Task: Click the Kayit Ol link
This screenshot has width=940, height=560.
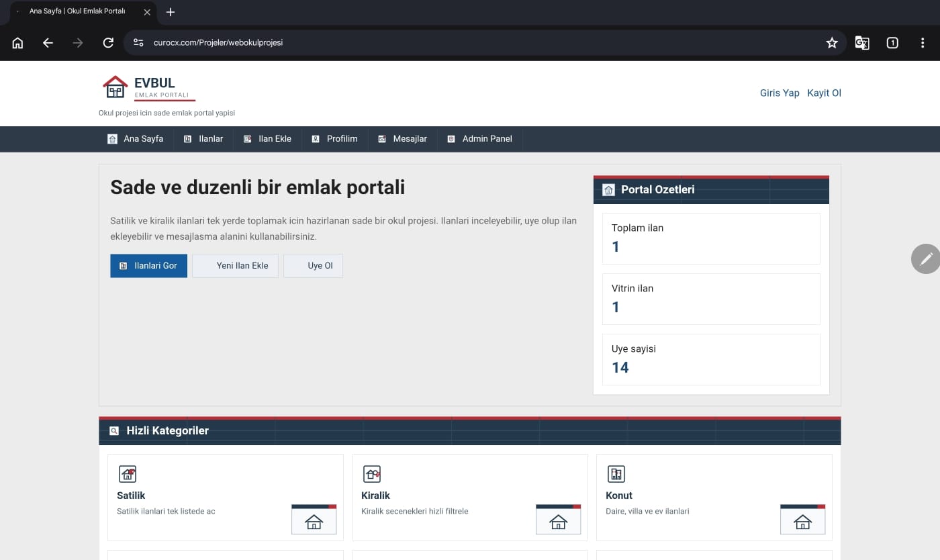Action: [824, 93]
